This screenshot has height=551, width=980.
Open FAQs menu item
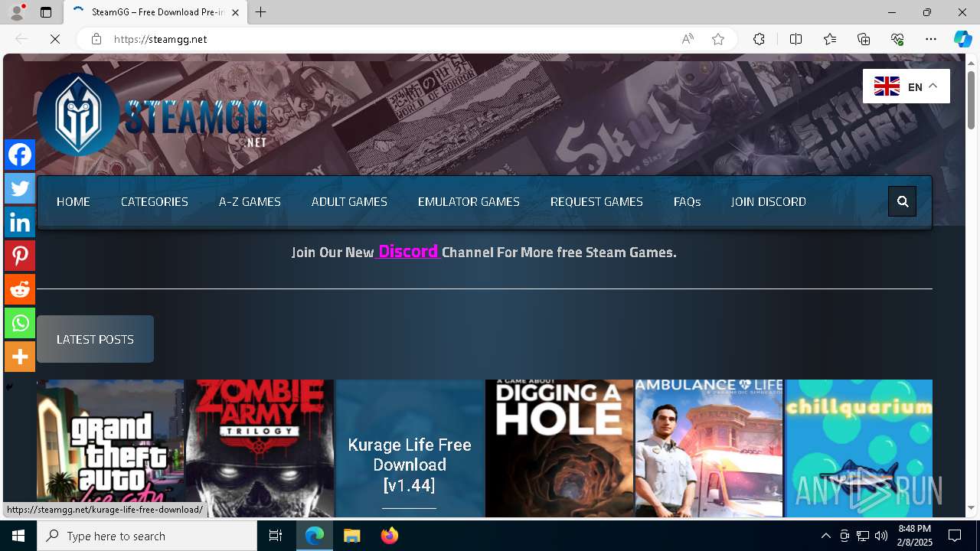(x=688, y=201)
